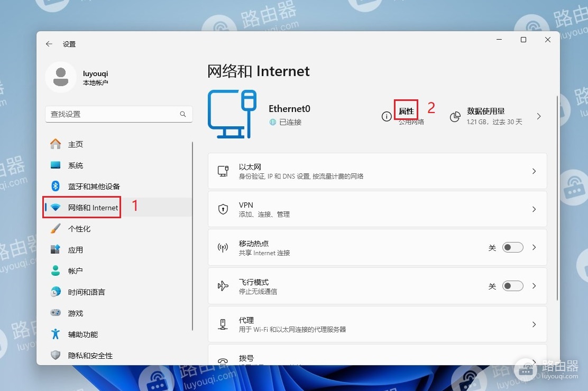Expand the 数据使用量 chevron
The image size is (588, 391).
coord(539,116)
